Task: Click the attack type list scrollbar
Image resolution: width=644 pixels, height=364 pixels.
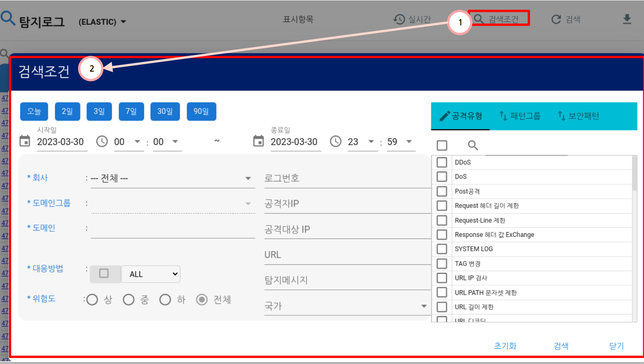Action: click(634, 174)
